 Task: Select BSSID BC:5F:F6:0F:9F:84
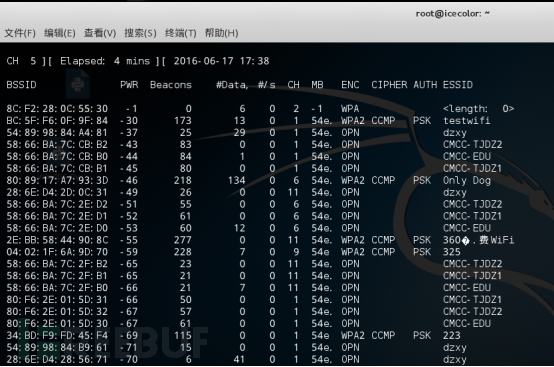[x=57, y=120]
